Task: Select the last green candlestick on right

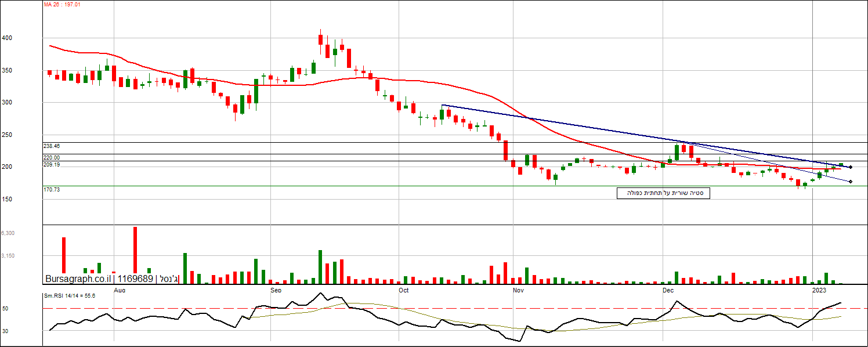Action: pos(841,165)
